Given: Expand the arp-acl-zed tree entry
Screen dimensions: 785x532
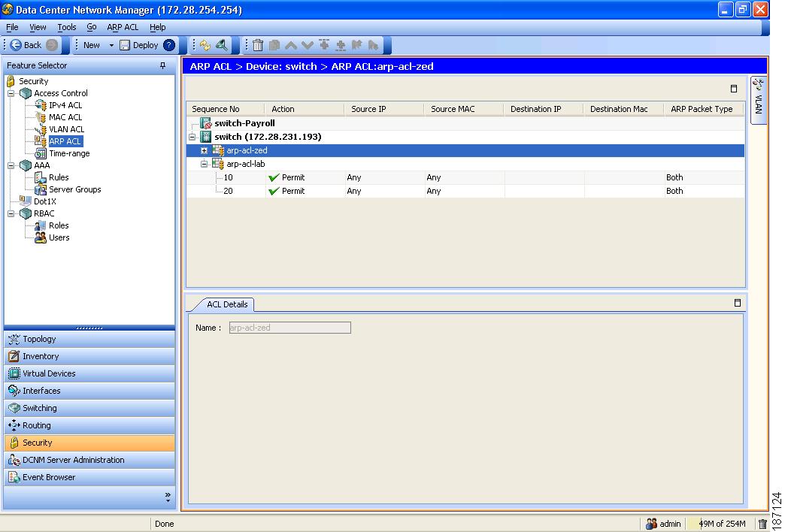Looking at the screenshot, I should (204, 150).
